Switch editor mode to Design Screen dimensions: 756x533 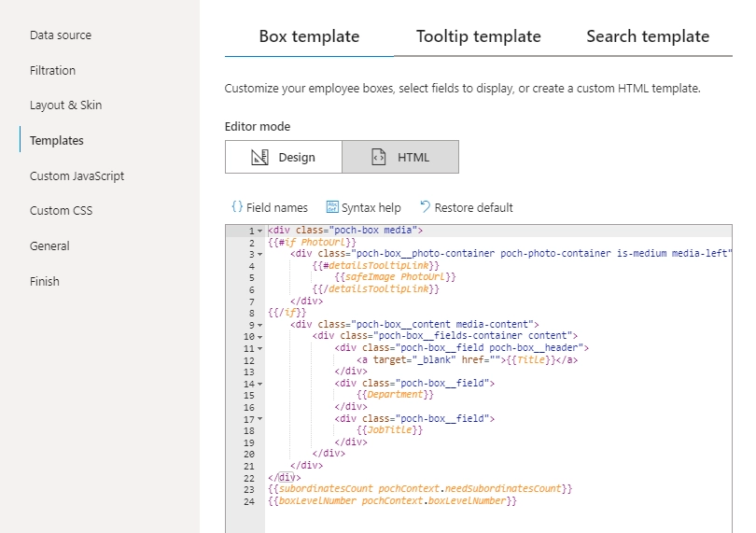(x=284, y=157)
